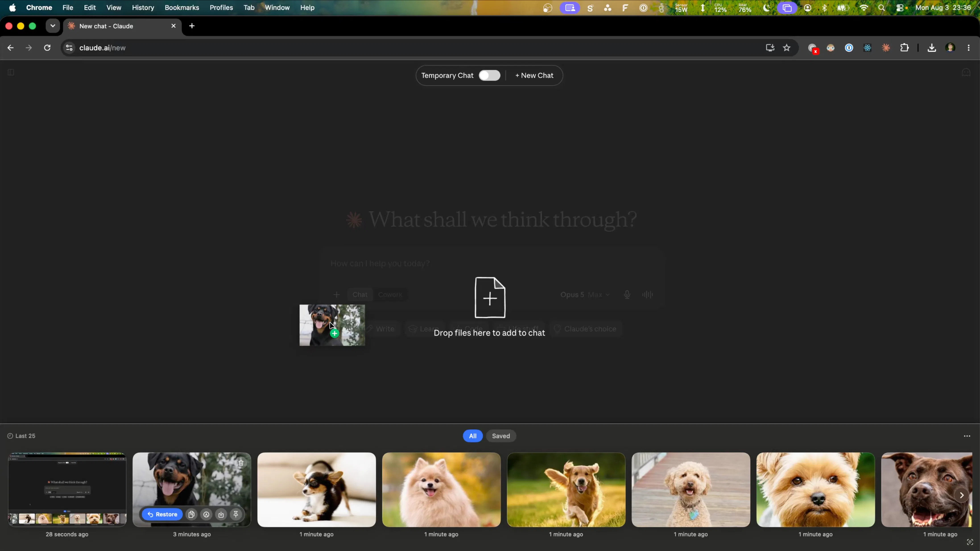Open the File menu
Image resolution: width=980 pixels, height=551 pixels.
click(68, 8)
